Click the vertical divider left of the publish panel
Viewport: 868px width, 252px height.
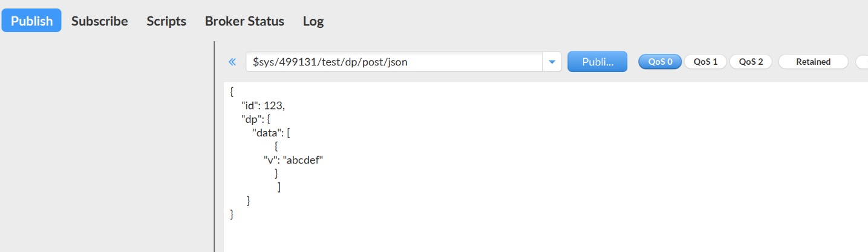(215, 145)
